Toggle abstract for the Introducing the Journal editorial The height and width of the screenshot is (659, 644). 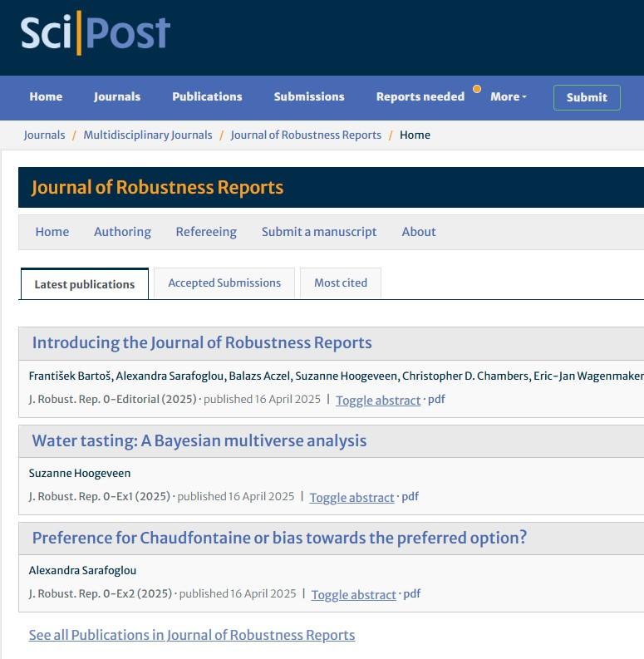coord(378,400)
